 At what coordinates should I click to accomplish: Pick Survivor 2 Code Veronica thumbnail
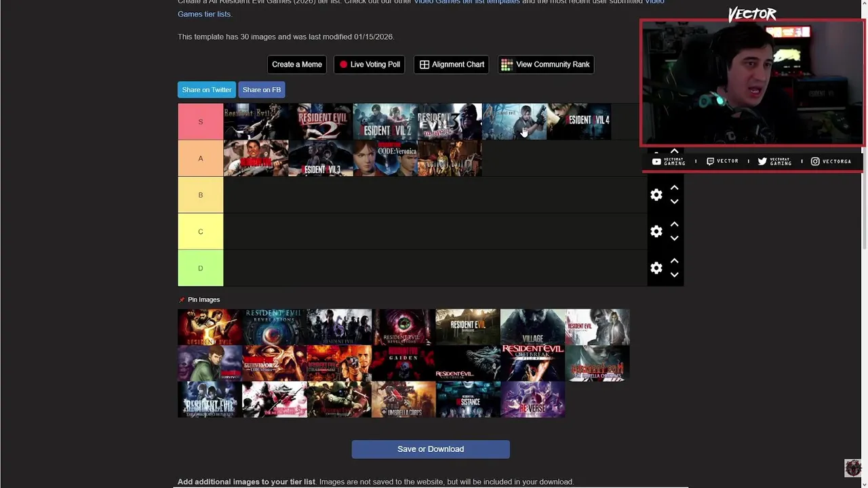[x=274, y=363]
